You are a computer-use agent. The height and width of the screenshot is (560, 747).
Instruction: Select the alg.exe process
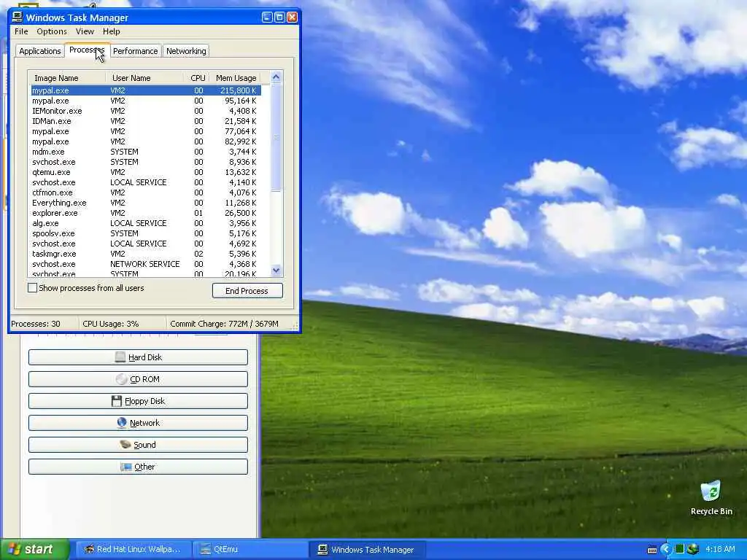click(x=146, y=223)
